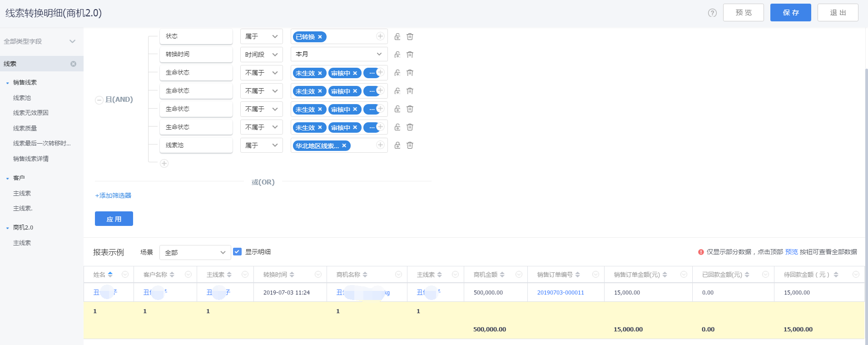Delete the 转换时间 filter with trash icon
Screen dimensions: 868x345
(x=410, y=55)
